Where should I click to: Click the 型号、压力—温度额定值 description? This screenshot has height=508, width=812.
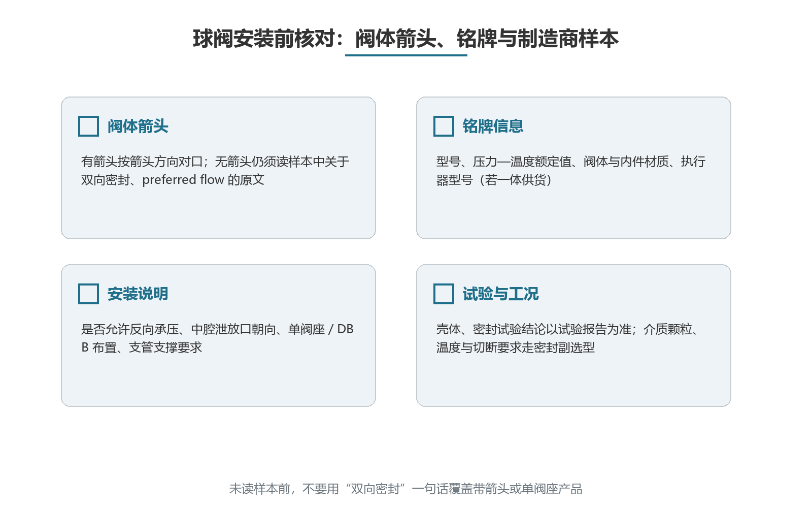tap(571, 171)
